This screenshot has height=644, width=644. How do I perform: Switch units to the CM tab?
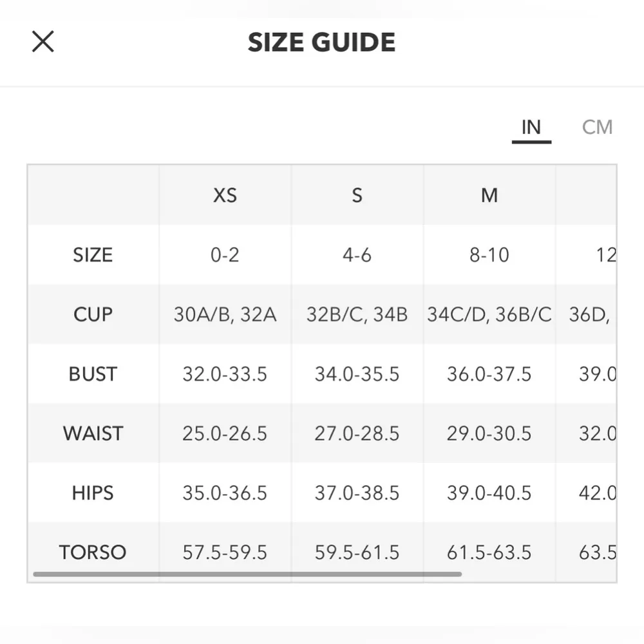pos(597,128)
